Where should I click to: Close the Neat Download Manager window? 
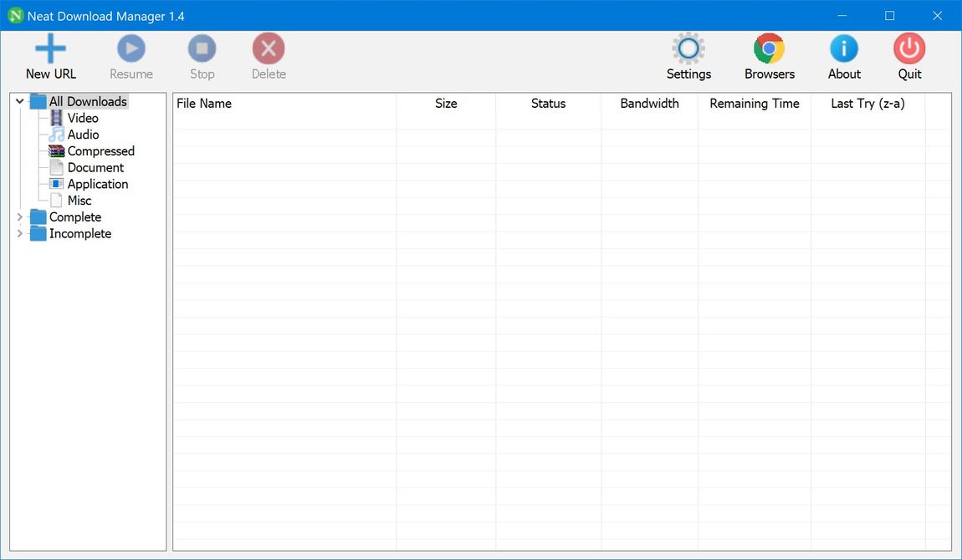[937, 16]
